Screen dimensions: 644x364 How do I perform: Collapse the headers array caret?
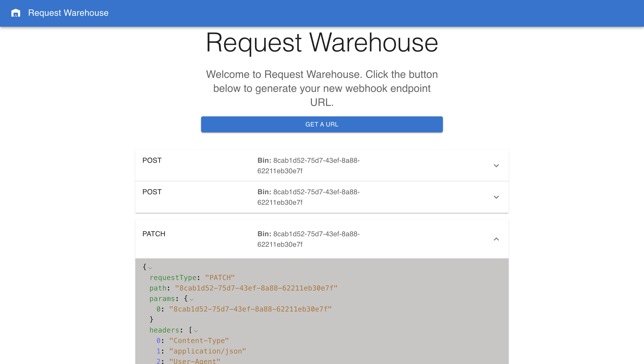click(x=196, y=331)
